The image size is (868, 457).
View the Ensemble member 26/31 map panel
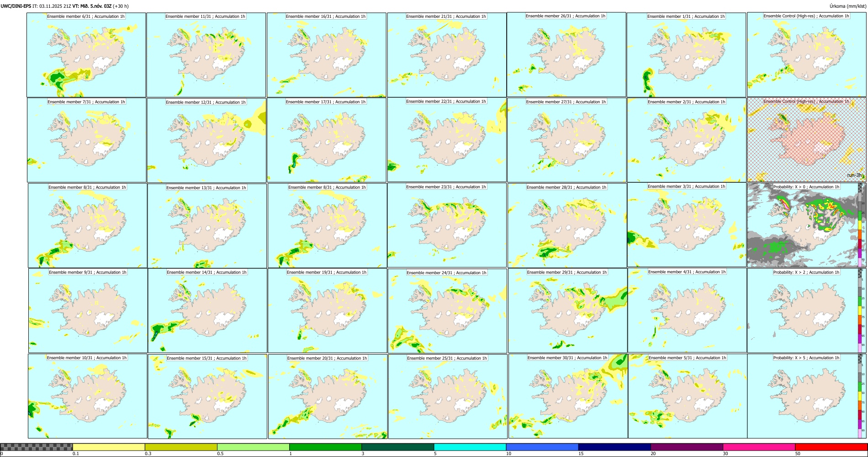click(x=566, y=54)
